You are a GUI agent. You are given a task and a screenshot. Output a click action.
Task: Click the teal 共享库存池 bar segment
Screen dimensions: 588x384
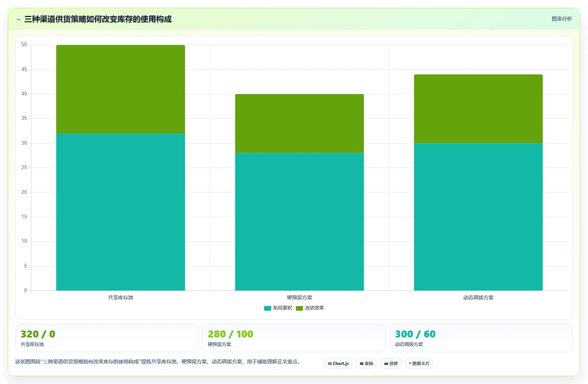(121, 212)
